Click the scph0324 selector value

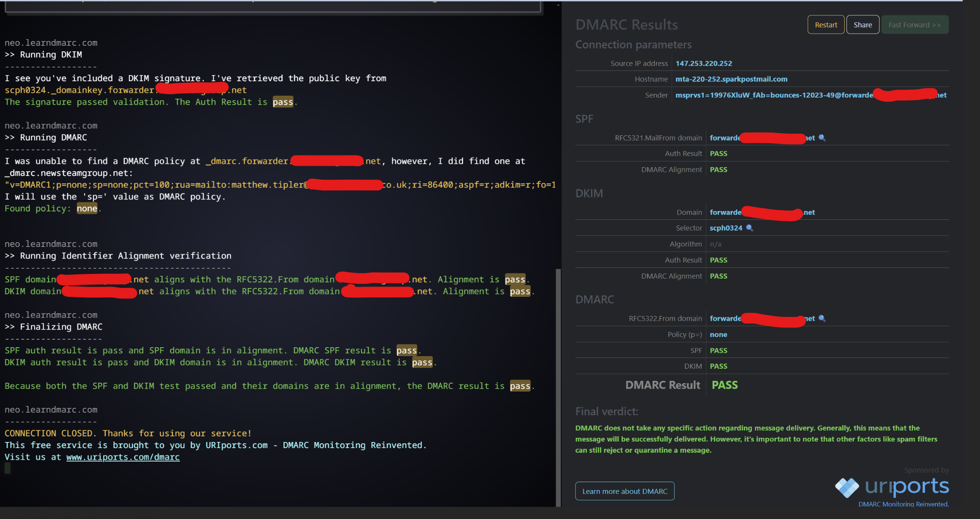pyautogui.click(x=726, y=228)
